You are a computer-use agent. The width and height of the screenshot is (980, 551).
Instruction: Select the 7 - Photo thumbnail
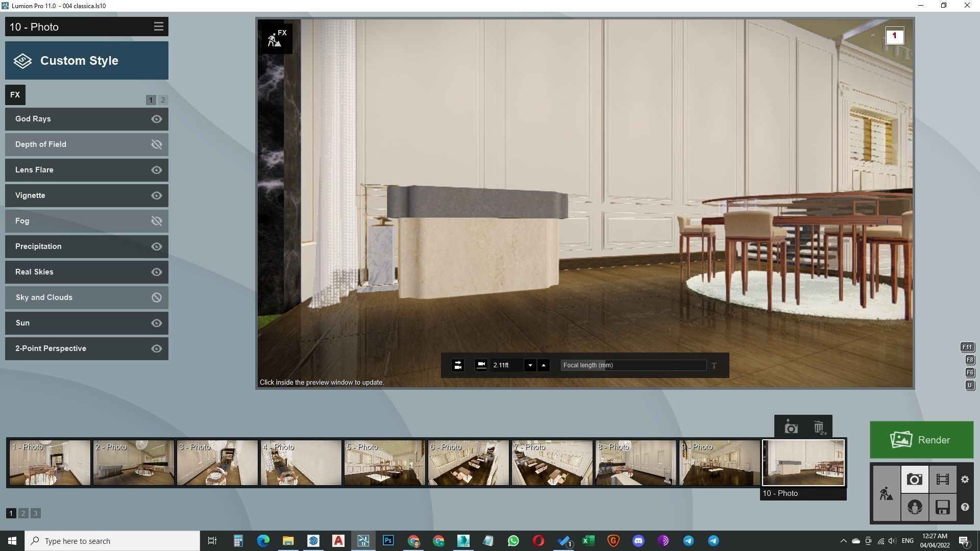[x=552, y=463]
